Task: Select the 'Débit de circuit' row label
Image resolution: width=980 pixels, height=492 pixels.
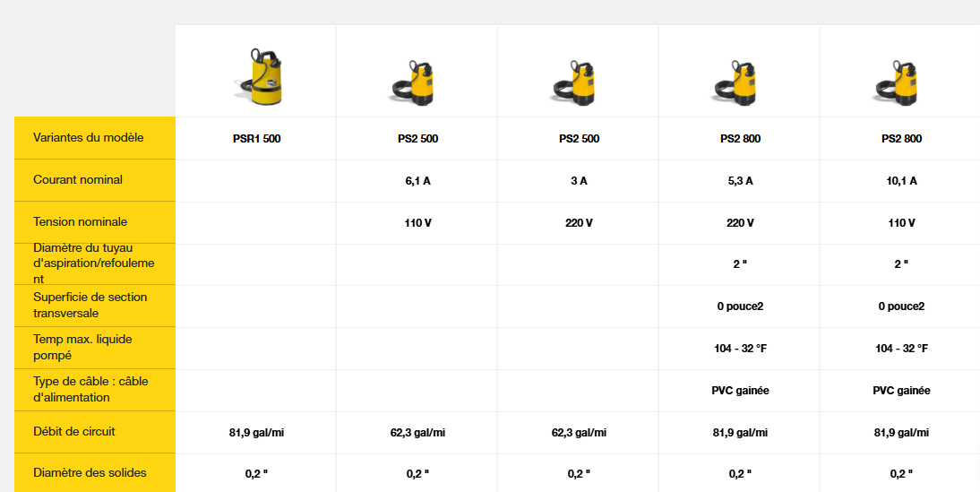Action: 74,431
